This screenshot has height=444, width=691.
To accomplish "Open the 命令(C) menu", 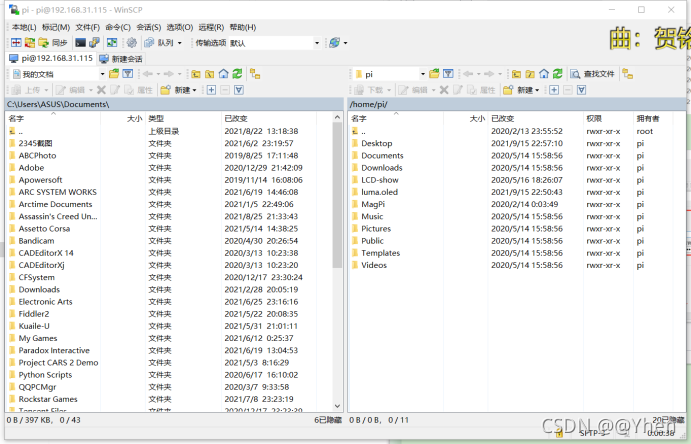I will coord(118,27).
